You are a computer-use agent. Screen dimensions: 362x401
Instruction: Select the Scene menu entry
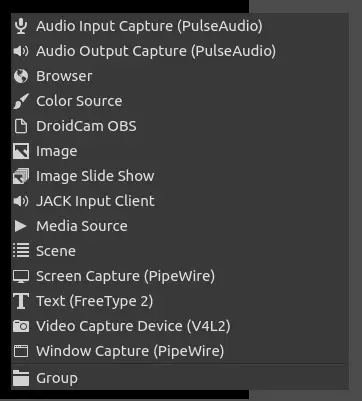[180, 251]
